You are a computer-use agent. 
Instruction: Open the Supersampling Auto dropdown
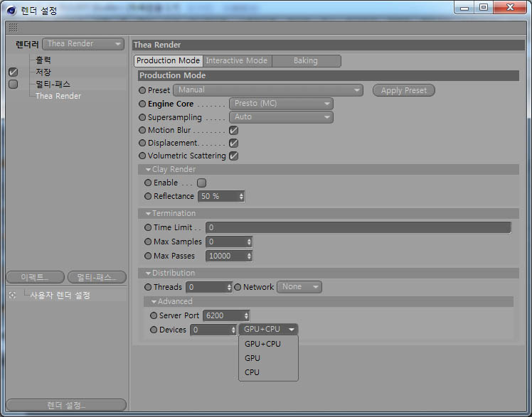(281, 117)
